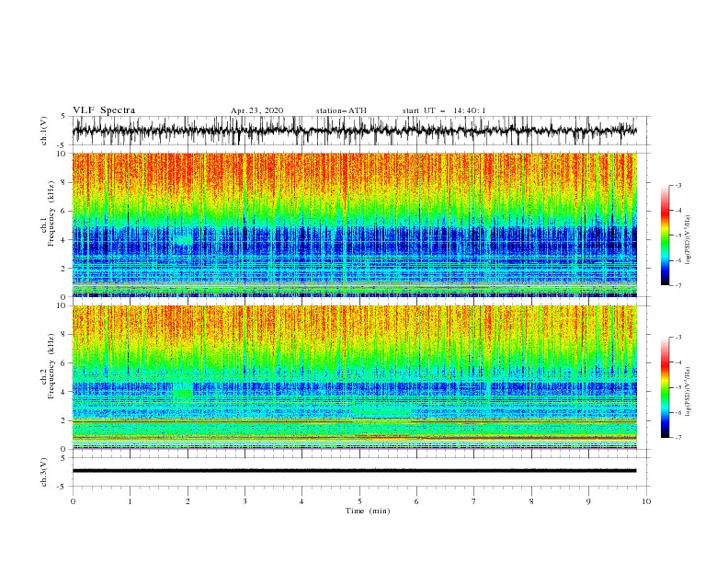This screenshot has height=563, width=728.
Task: Click the log(PSD) label beside ch.2 colorbar
Action: 688,391
